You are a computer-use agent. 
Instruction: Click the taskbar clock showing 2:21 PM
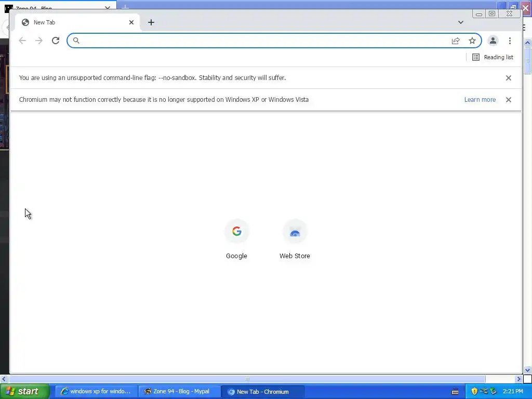(513, 392)
